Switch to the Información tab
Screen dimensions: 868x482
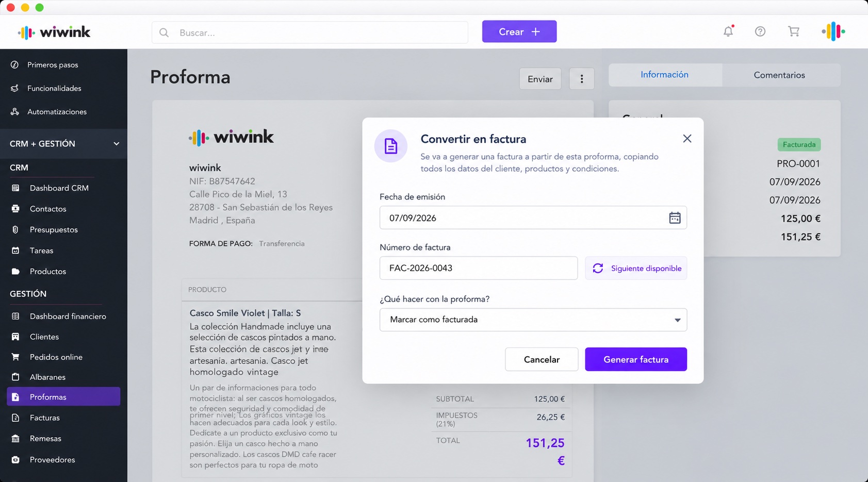point(665,75)
